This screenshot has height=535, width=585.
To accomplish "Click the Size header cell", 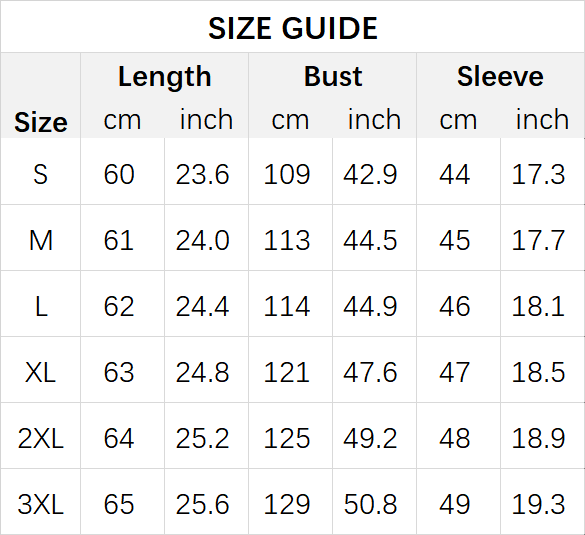I will pos(41,122).
